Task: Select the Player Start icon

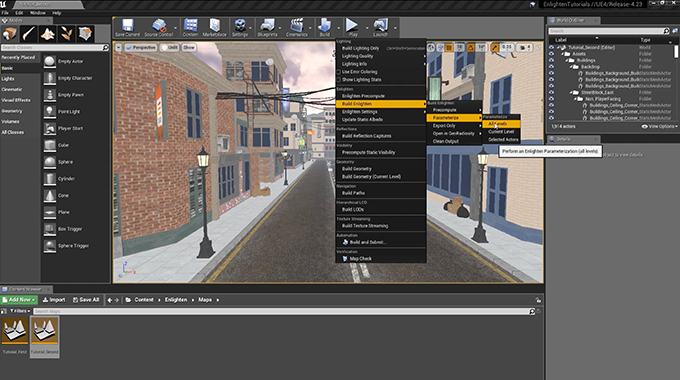Action: [50, 128]
